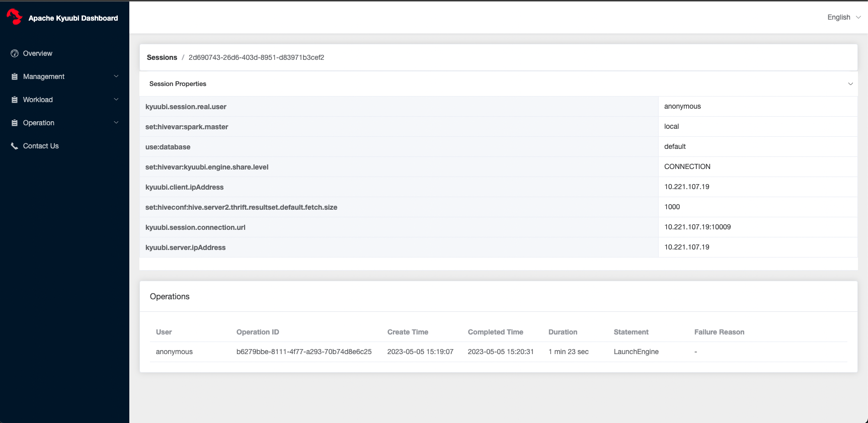This screenshot has width=868, height=423.
Task: Select the kyuubi.session.connection.url property name
Action: coord(195,227)
